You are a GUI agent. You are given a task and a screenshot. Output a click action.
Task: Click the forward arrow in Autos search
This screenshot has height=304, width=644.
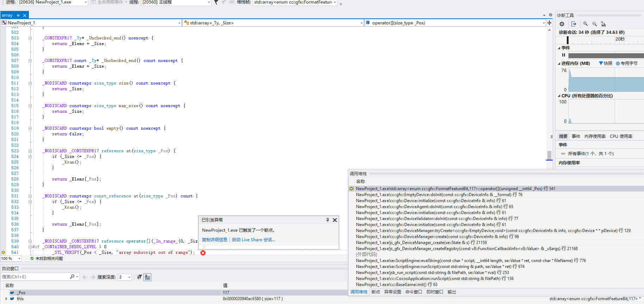point(92,277)
